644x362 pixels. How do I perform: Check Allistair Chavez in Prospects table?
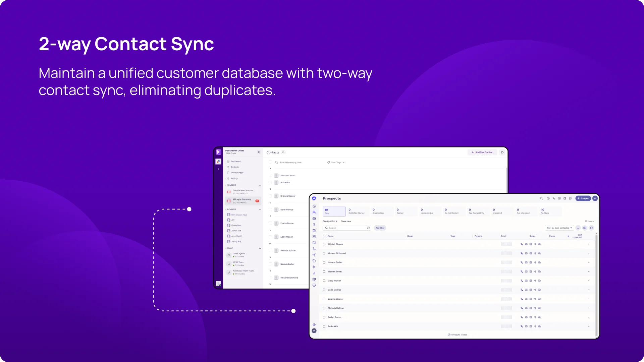click(324, 244)
